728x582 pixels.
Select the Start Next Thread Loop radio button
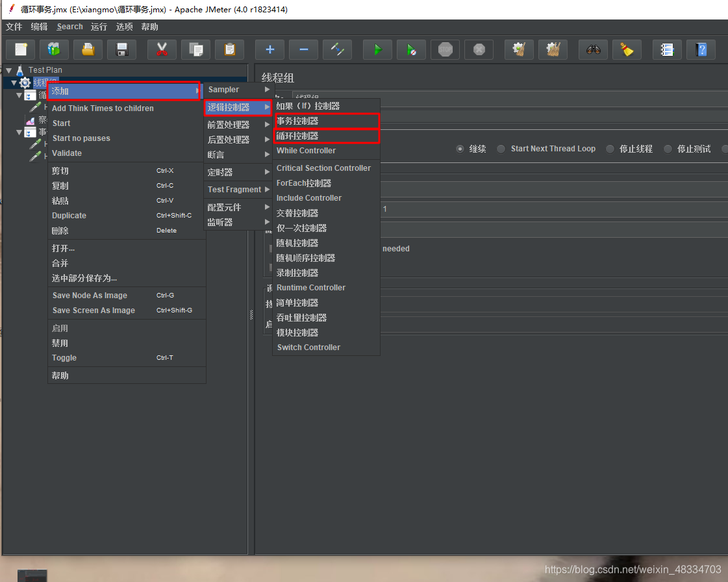[x=501, y=149]
